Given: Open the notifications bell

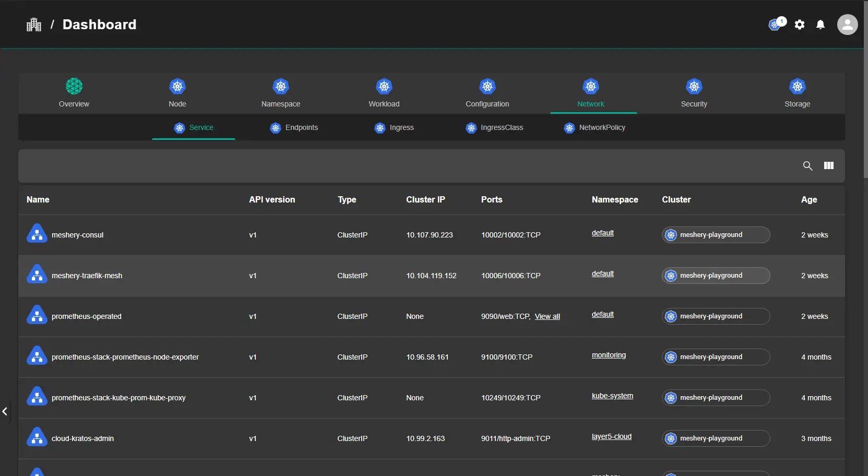Looking at the screenshot, I should [x=820, y=25].
